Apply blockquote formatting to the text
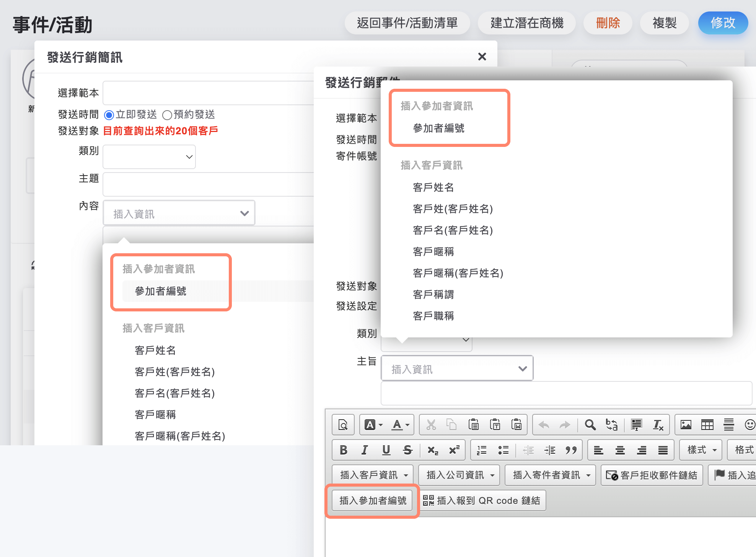 (x=572, y=450)
